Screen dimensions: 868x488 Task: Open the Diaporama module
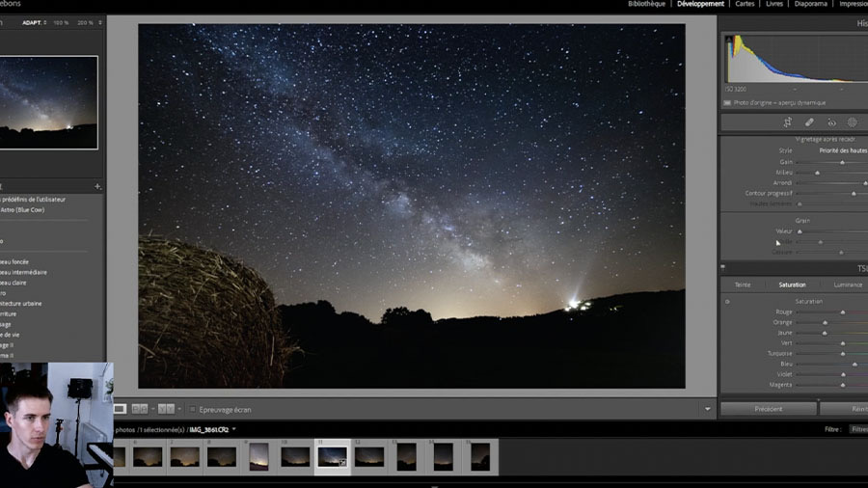coord(811,4)
